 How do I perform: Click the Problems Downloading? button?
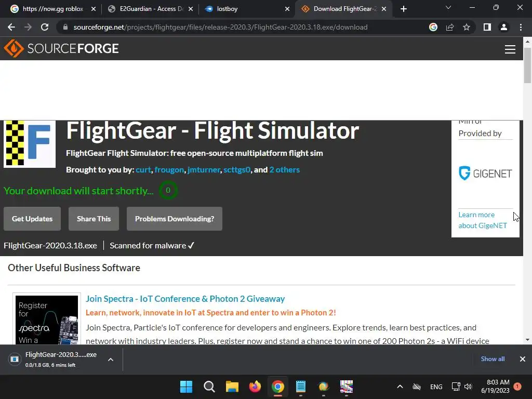(175, 219)
